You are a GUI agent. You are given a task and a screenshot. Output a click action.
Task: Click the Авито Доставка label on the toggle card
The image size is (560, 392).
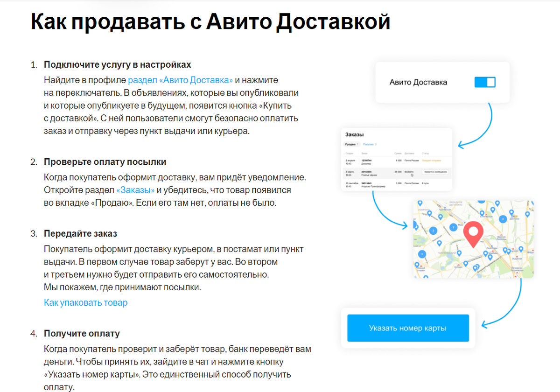pos(418,83)
